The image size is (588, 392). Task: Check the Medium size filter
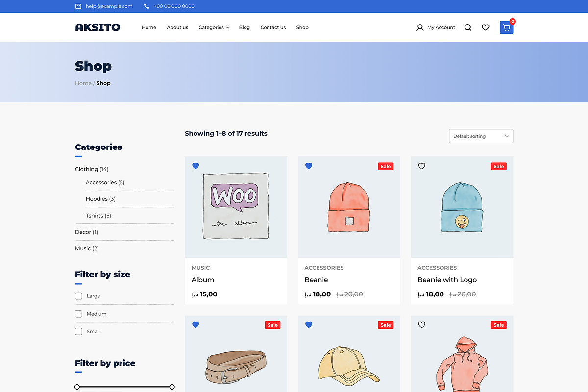click(x=78, y=314)
